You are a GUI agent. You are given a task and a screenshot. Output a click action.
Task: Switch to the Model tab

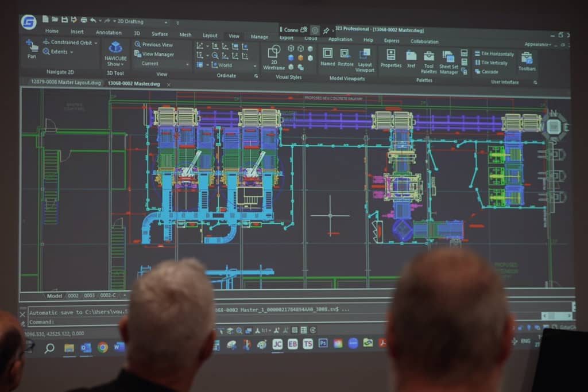click(55, 296)
